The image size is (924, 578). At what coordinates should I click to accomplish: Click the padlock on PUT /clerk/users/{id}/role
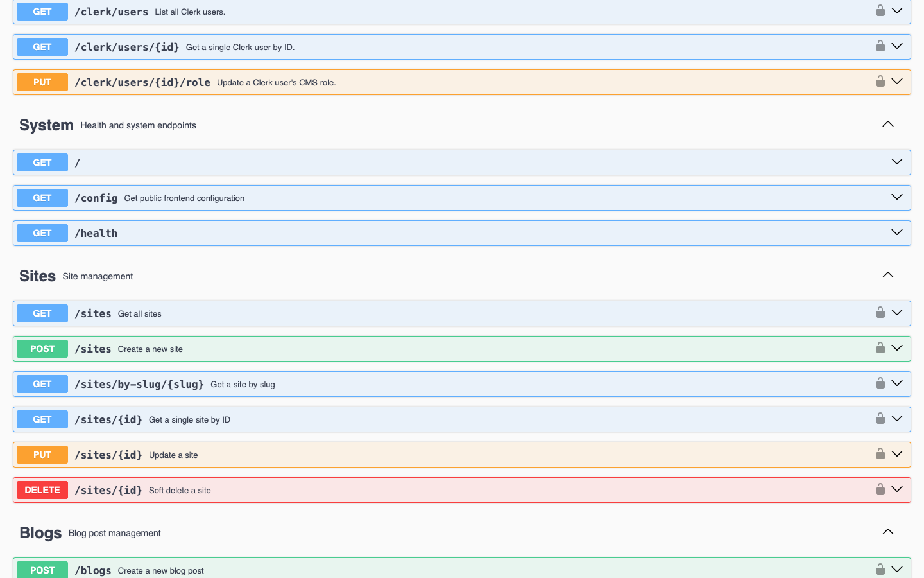[x=880, y=82]
